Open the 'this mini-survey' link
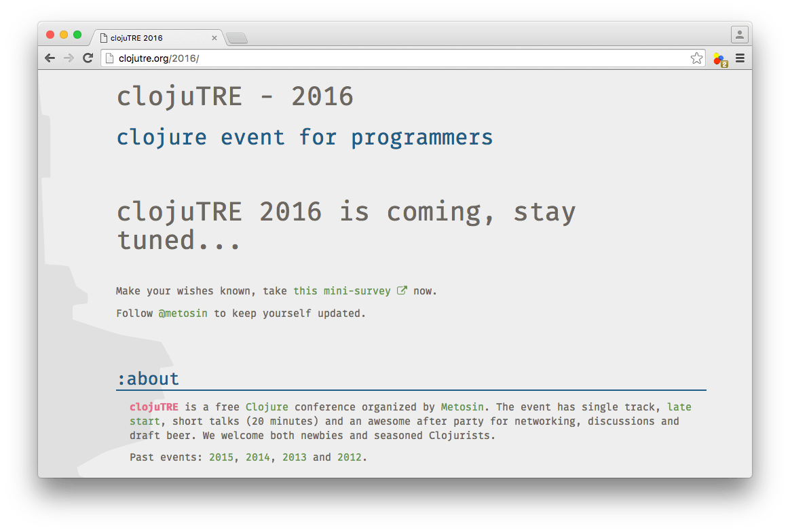Viewport: 790px width, 532px height. click(x=342, y=290)
